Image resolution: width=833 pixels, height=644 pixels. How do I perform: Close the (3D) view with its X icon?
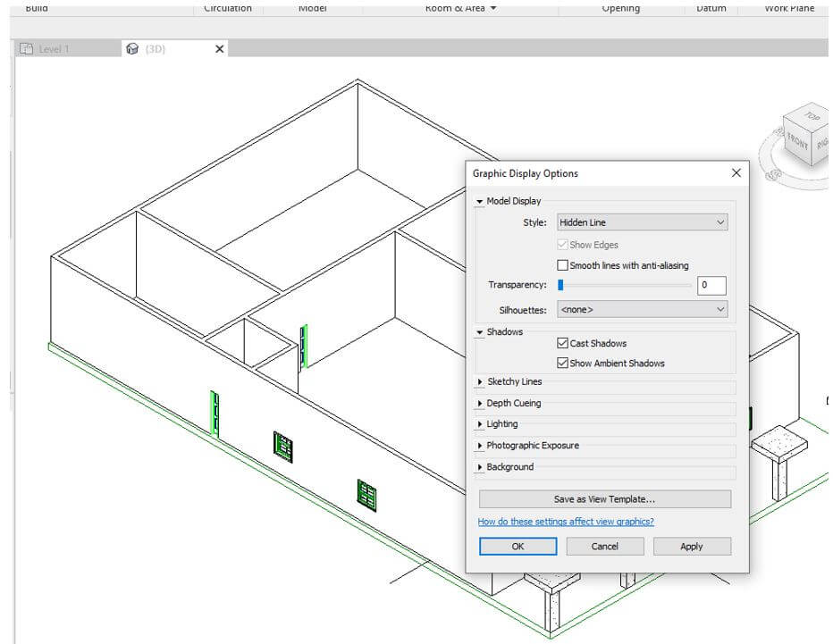click(x=219, y=49)
